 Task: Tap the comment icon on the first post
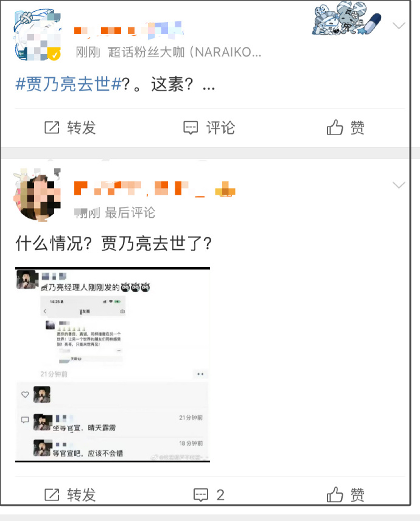pos(191,128)
